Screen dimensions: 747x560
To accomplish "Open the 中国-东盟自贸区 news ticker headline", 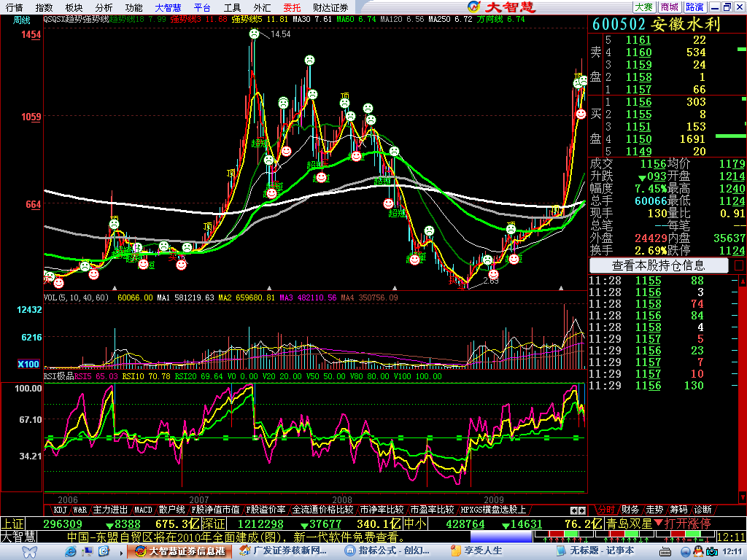I will [236, 537].
